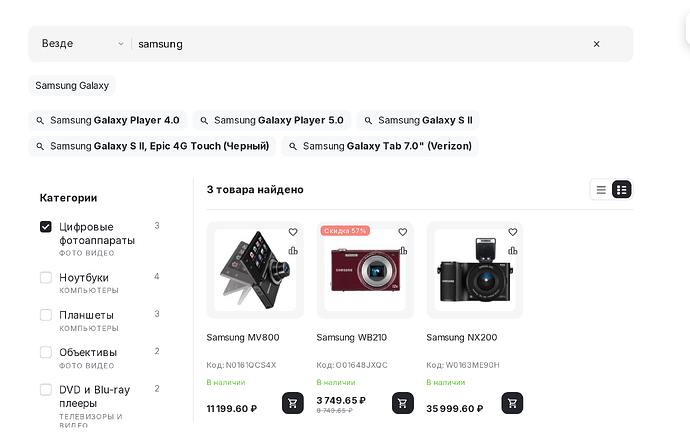Clear the search field with the X icon
Screen dimensions: 690x442
[596, 44]
